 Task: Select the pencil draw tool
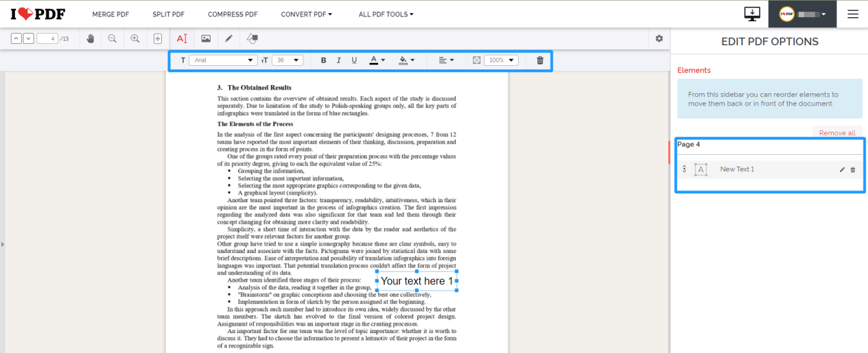(x=229, y=39)
